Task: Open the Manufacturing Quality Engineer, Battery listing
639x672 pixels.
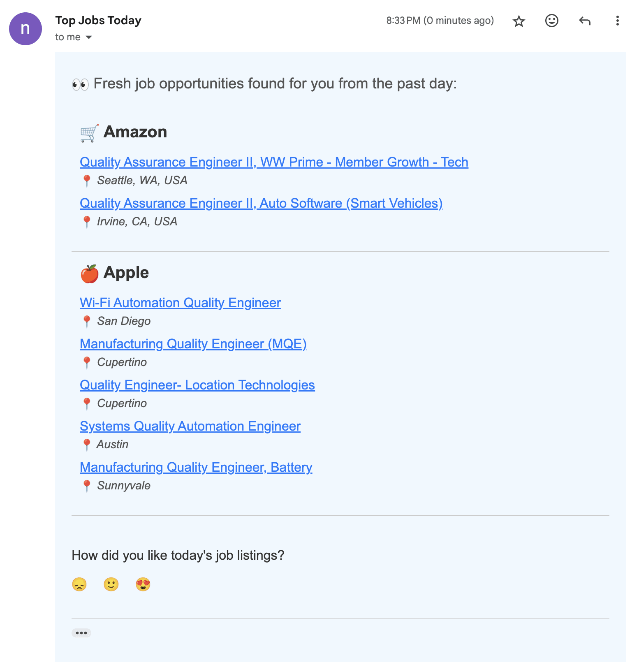Action: [x=196, y=467]
